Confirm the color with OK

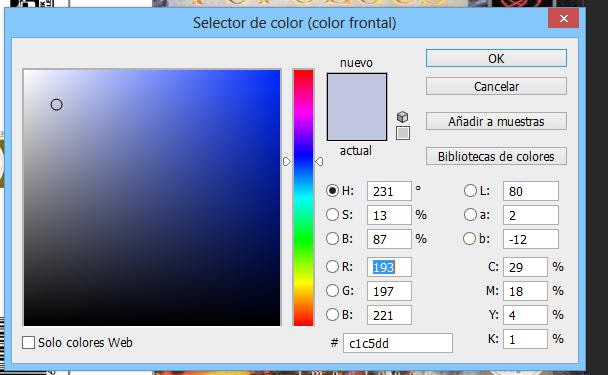pos(496,59)
